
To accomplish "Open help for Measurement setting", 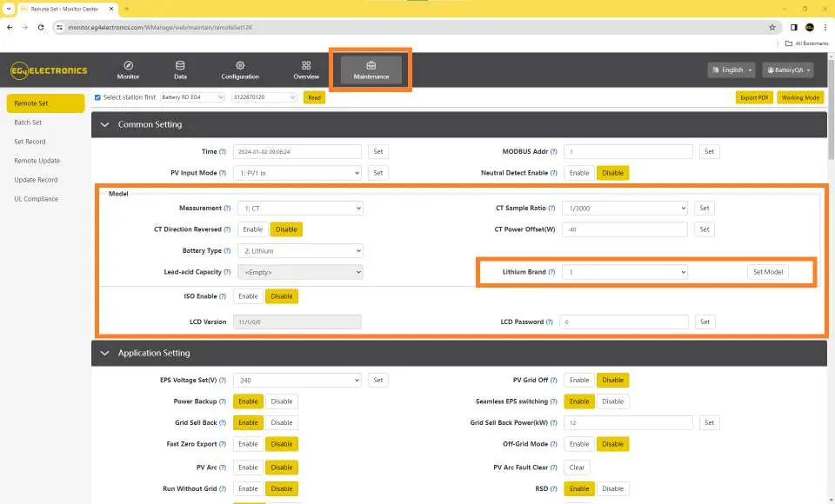I will click(x=227, y=208).
